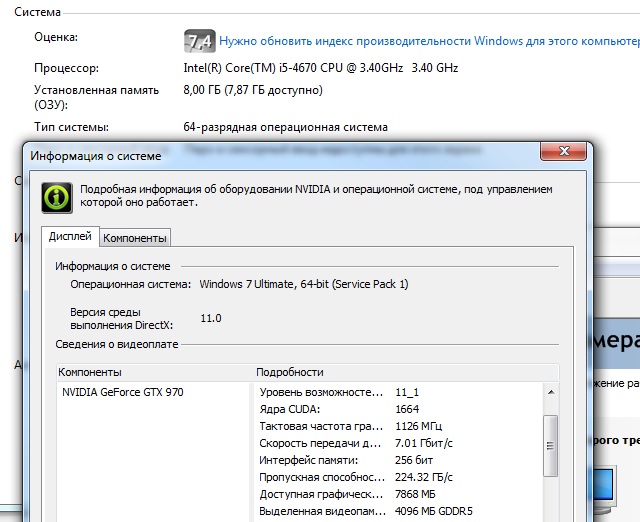
Task: Select the Скорость передачи данных row
Action: pos(400,443)
